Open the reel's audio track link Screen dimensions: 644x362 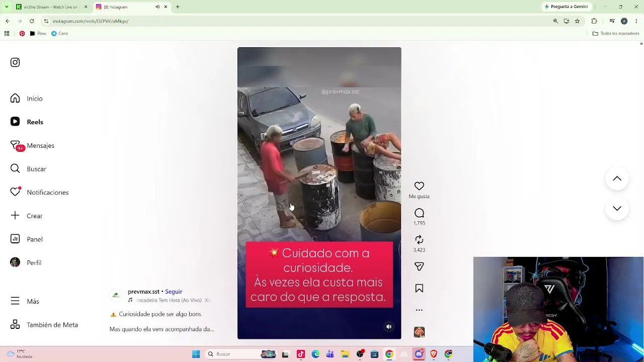pos(169,300)
